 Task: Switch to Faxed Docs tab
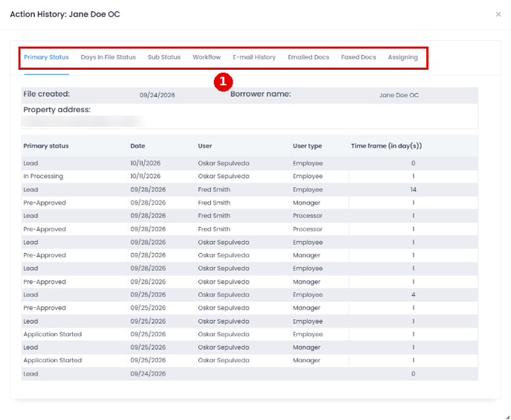pyautogui.click(x=359, y=57)
